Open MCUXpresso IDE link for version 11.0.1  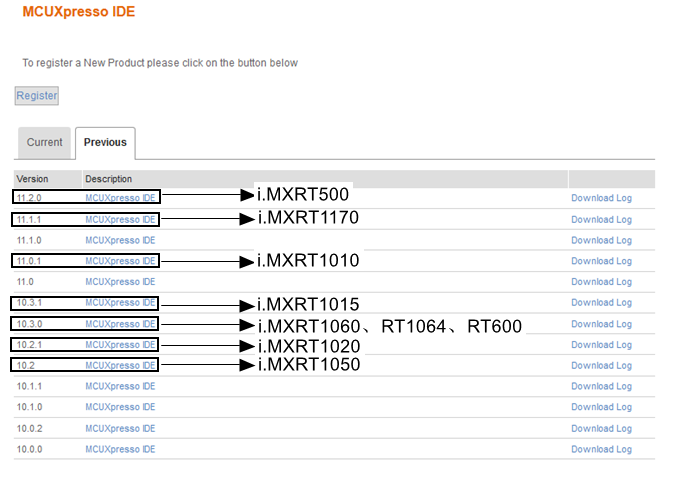(x=120, y=261)
